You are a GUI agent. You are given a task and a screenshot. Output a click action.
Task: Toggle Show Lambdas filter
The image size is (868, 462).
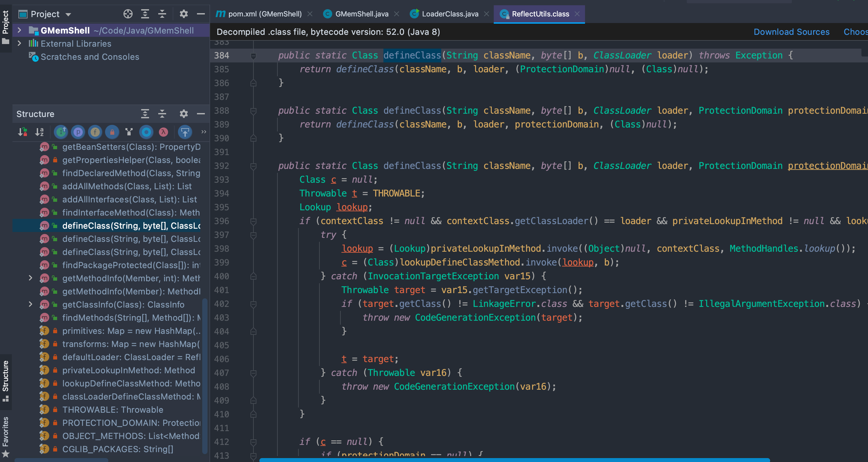pyautogui.click(x=163, y=132)
